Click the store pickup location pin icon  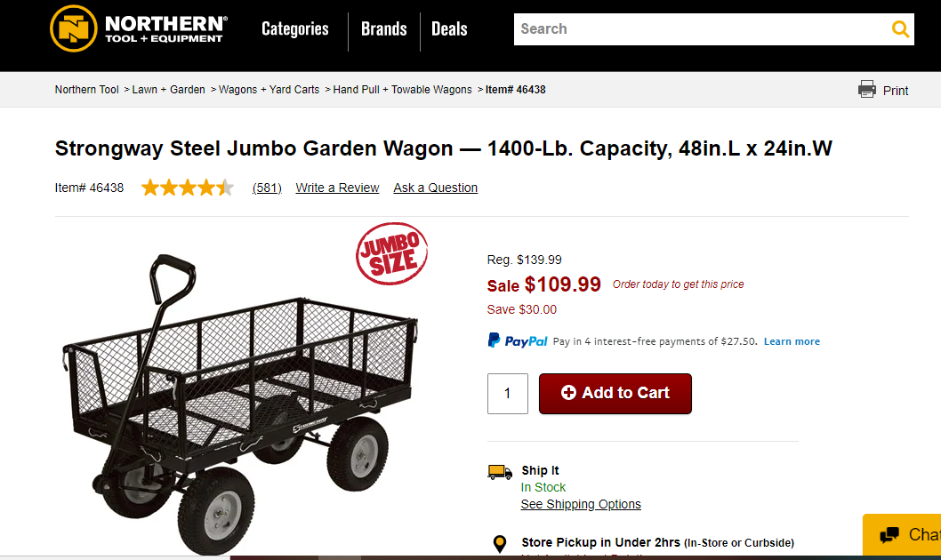500,543
